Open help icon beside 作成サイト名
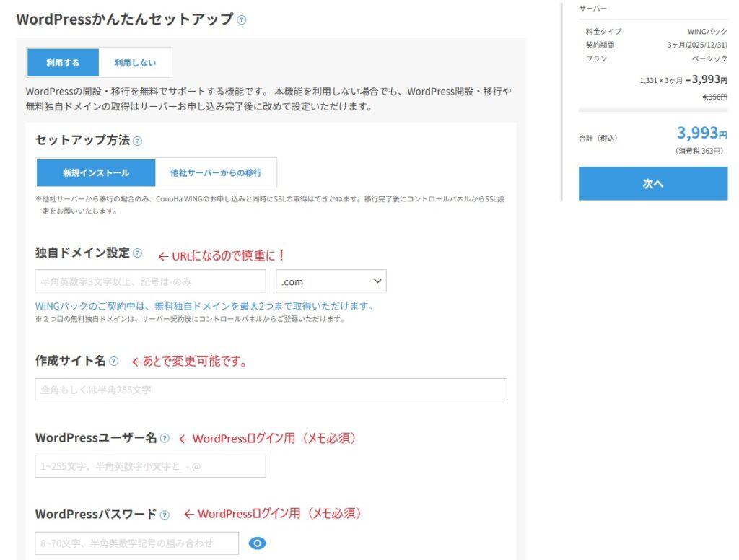 [113, 361]
